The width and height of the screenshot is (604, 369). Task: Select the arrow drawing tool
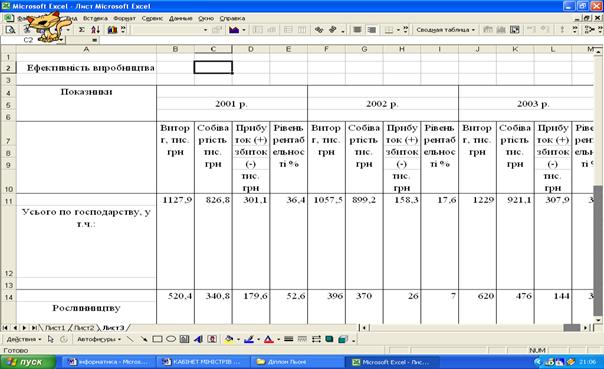[144, 339]
